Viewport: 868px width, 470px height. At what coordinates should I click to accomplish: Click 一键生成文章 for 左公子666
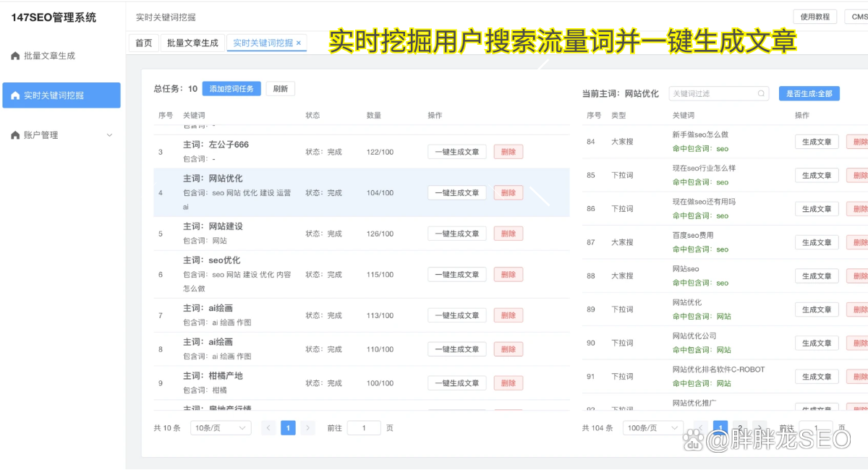457,152
